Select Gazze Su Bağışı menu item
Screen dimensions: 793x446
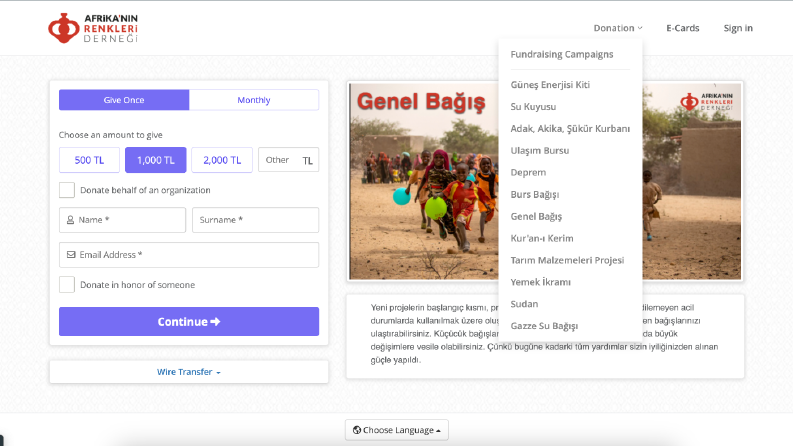[544, 326]
